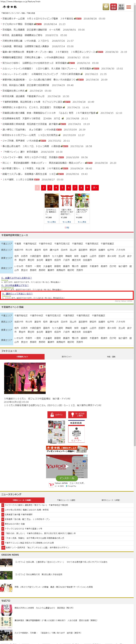This screenshot has width=136, height=644.
Task: Open the 電子新聞 header icon
Action: [121, 7]
